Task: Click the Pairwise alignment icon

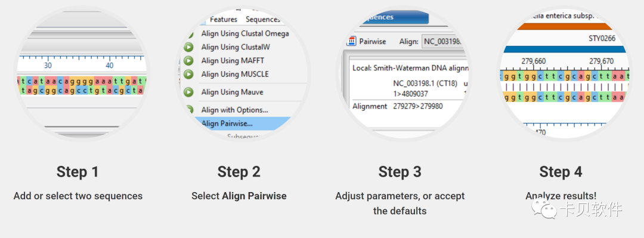Action: (x=352, y=42)
